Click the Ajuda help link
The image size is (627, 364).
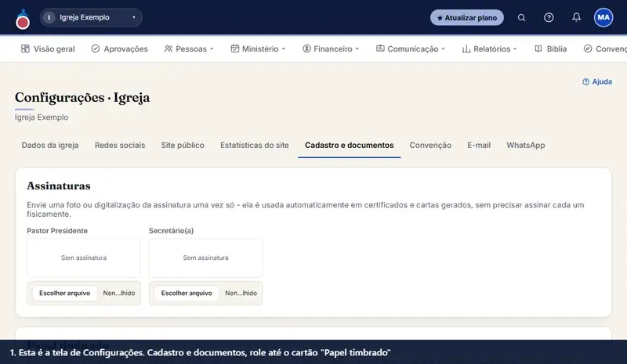(597, 81)
